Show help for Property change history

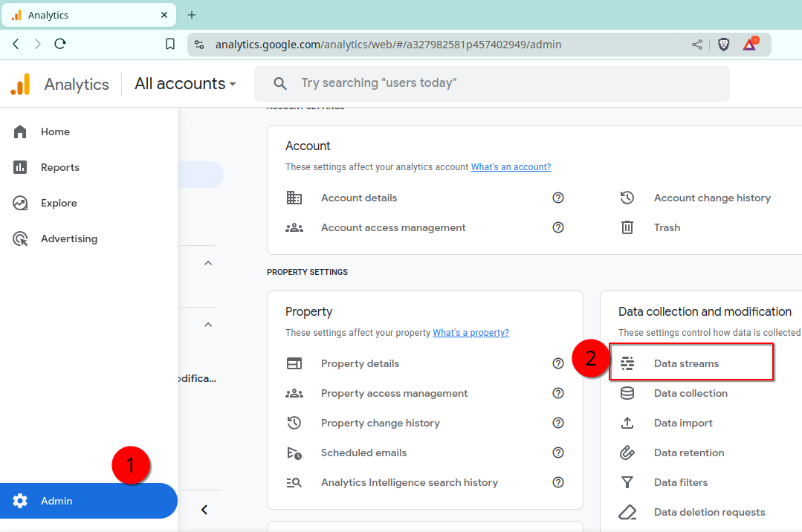[x=558, y=423]
